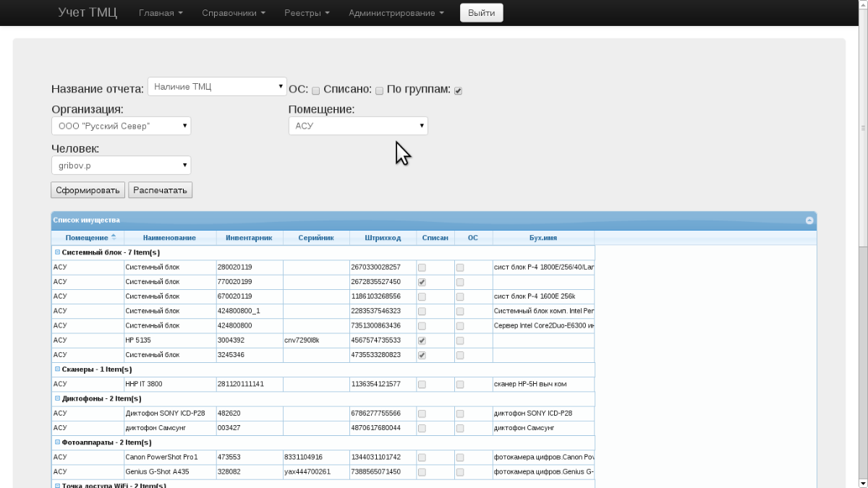Toggle the Списано checkbox filter
This screenshot has height=488, width=868.
pyautogui.click(x=379, y=90)
